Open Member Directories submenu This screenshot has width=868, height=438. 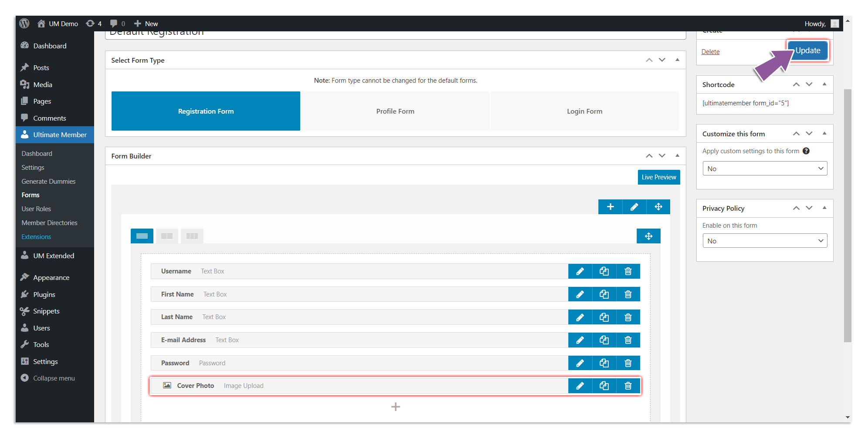click(49, 223)
